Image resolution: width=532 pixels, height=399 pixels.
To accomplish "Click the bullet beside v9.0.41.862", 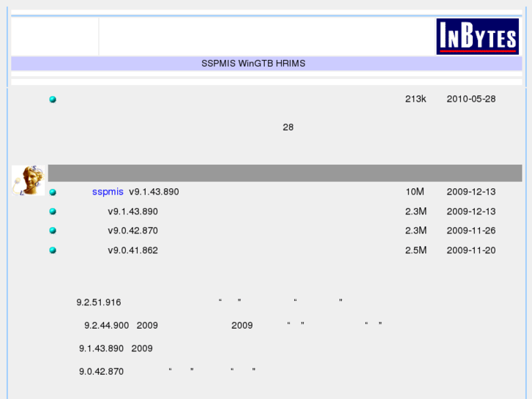I will (53, 250).
